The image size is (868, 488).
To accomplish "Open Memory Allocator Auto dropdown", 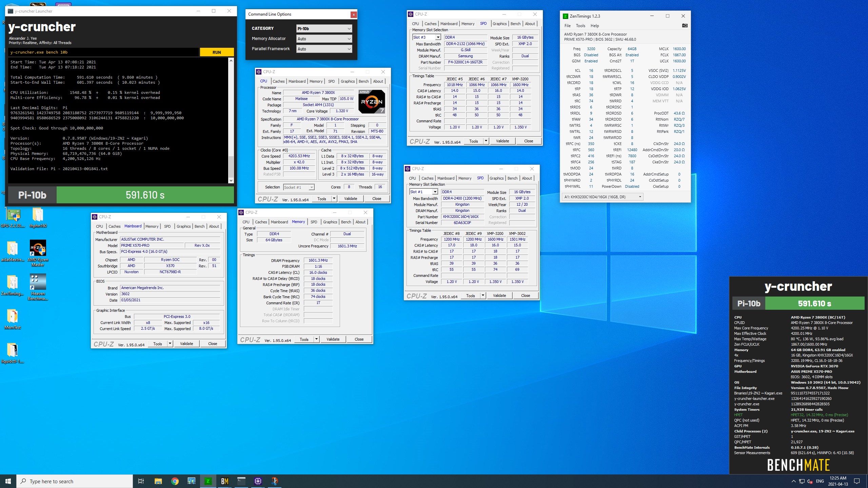I will coord(324,39).
